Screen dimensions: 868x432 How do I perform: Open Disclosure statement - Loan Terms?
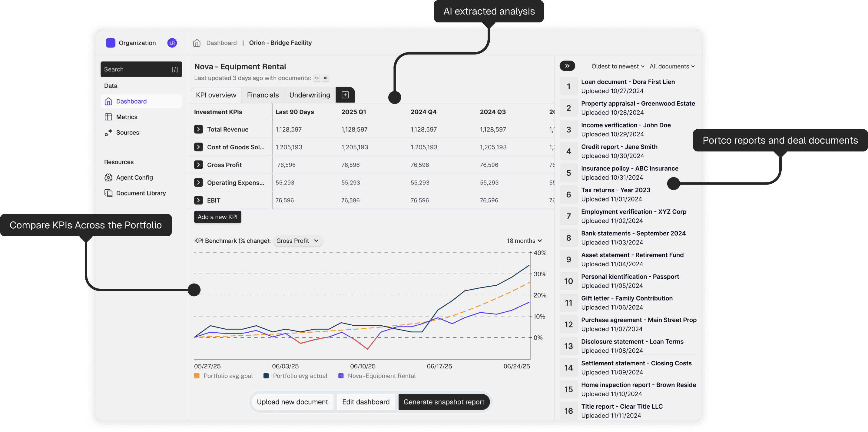click(x=628, y=346)
